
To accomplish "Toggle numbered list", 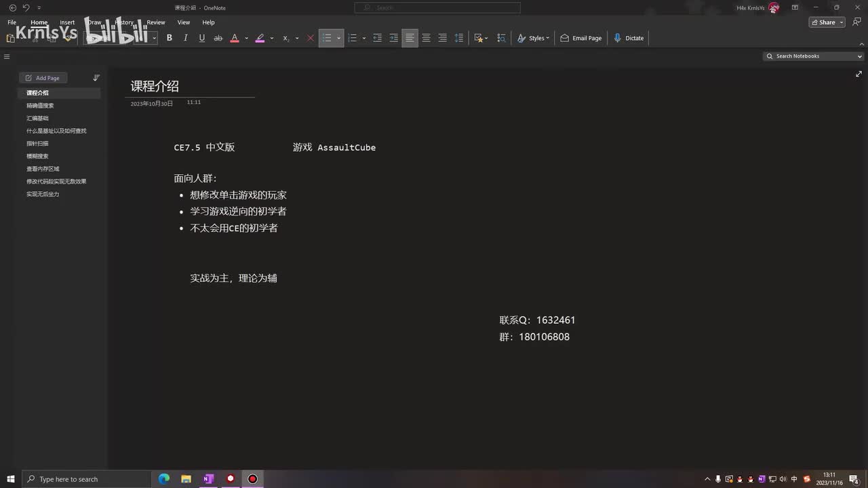I will tap(352, 38).
